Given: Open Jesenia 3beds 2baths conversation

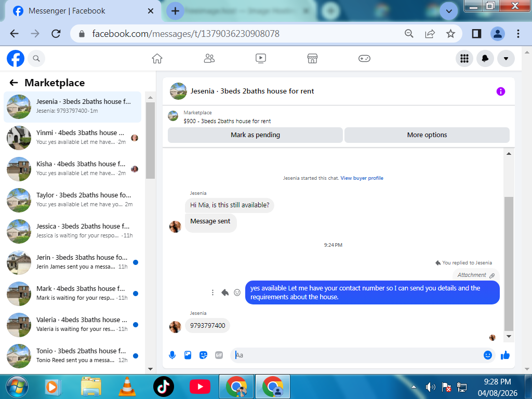Looking at the screenshot, I should pyautogui.click(x=72, y=107).
